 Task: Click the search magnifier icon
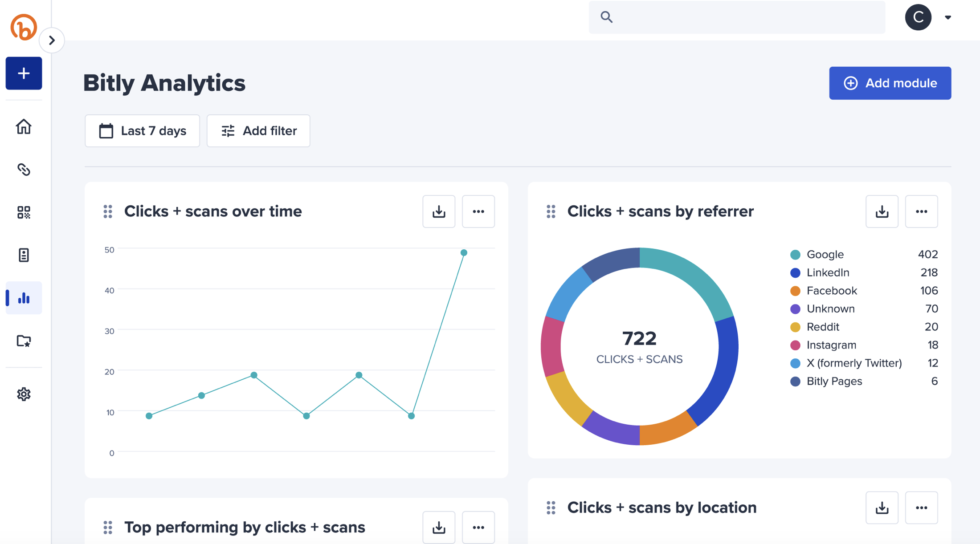[x=606, y=17]
